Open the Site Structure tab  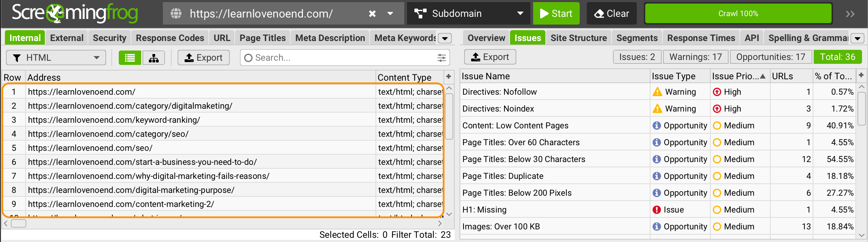coord(579,38)
